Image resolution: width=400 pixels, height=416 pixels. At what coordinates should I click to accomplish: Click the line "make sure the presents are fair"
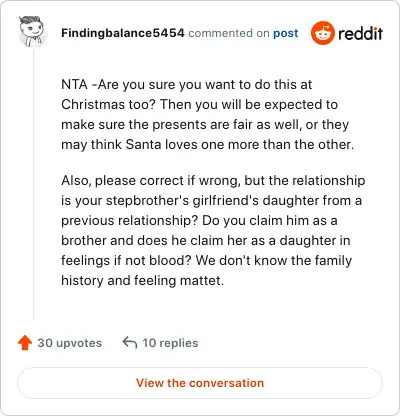click(205, 125)
